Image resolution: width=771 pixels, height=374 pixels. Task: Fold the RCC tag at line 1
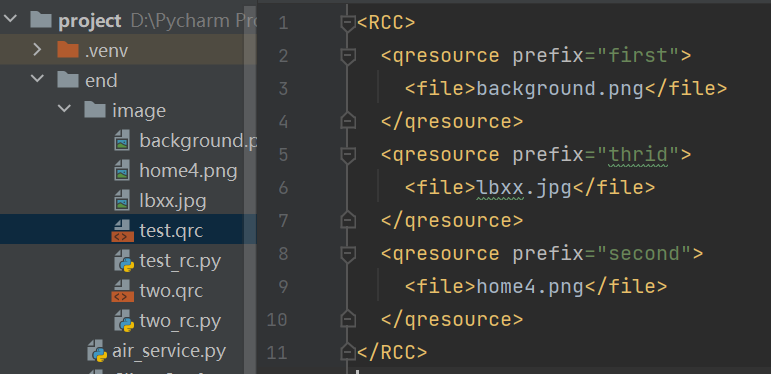(348, 23)
